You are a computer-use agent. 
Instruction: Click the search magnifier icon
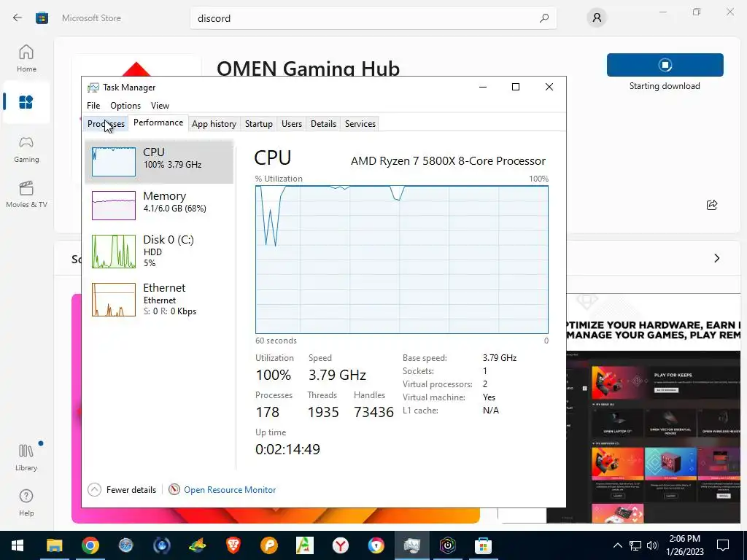(x=544, y=18)
